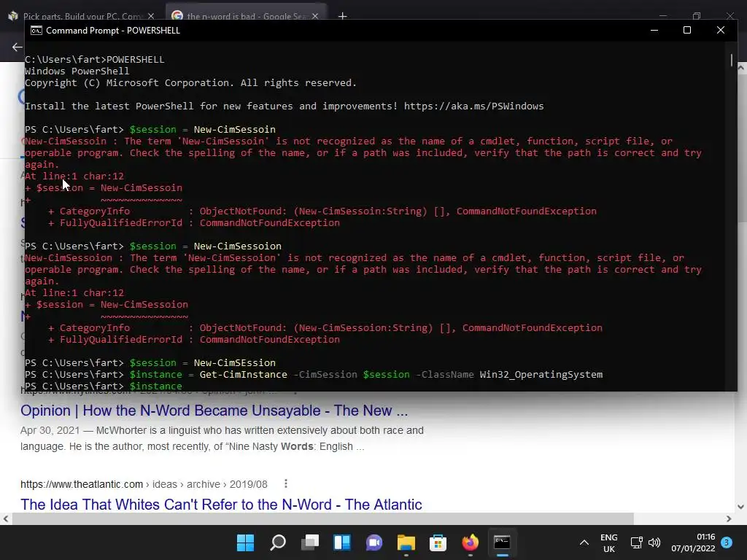The image size is (747, 560).
Task: Go back with browser back arrow
Action: [17, 47]
